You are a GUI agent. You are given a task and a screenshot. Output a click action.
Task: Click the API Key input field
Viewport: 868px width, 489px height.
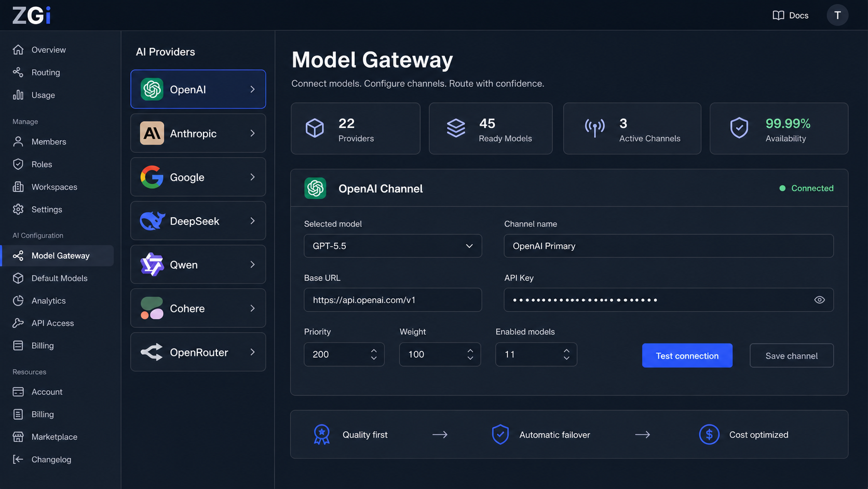pyautogui.click(x=669, y=300)
